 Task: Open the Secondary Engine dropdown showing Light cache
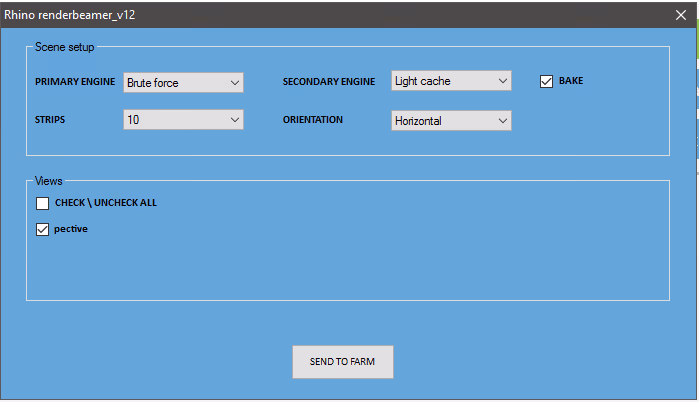tap(451, 81)
